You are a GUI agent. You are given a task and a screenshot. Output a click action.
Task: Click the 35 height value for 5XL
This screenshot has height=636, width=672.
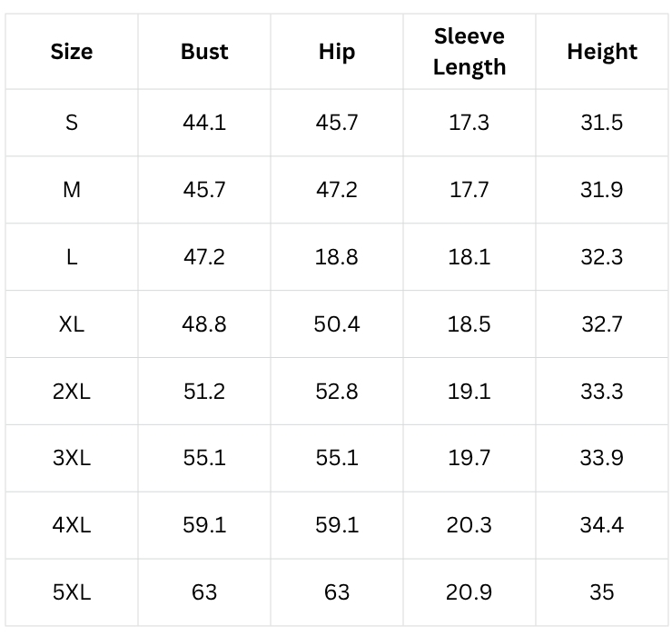click(x=602, y=592)
